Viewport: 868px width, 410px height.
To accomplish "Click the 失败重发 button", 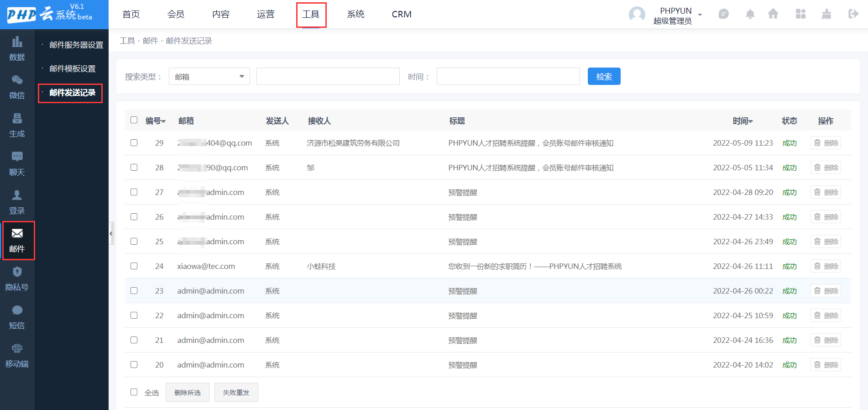I will tap(236, 392).
